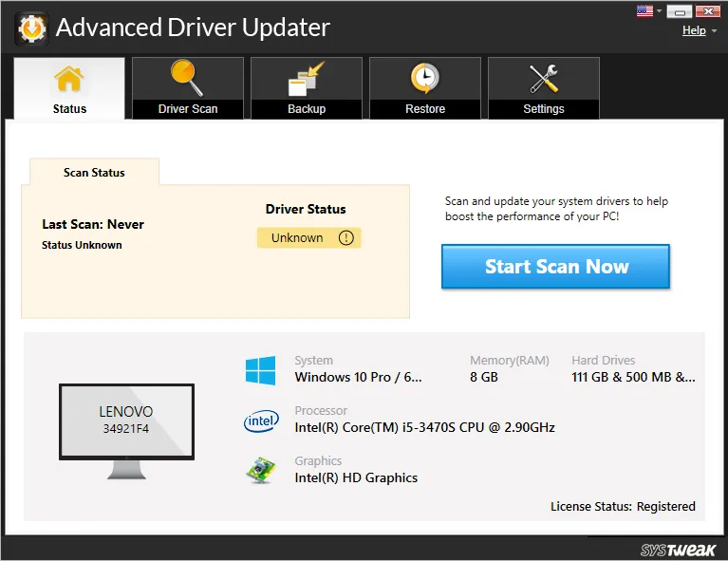The width and height of the screenshot is (728, 561).
Task: Click the Unknown driver status badge
Action: point(298,238)
